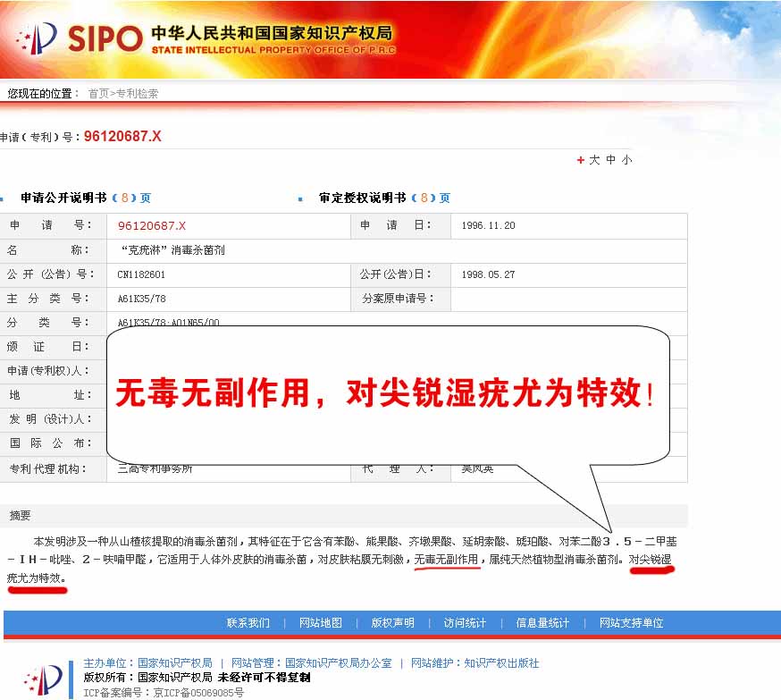The width and height of the screenshot is (781, 700).
Task: Click the 地址 row label
Action: (x=50, y=395)
